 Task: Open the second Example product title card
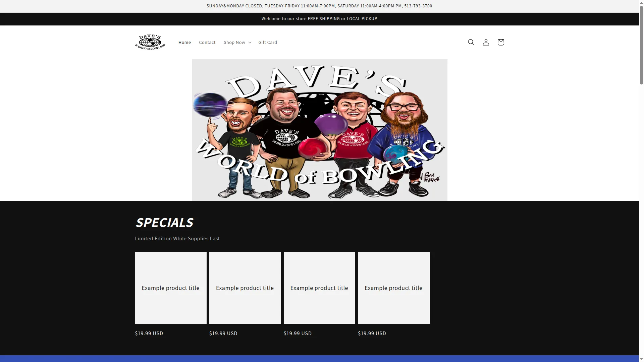(x=245, y=288)
